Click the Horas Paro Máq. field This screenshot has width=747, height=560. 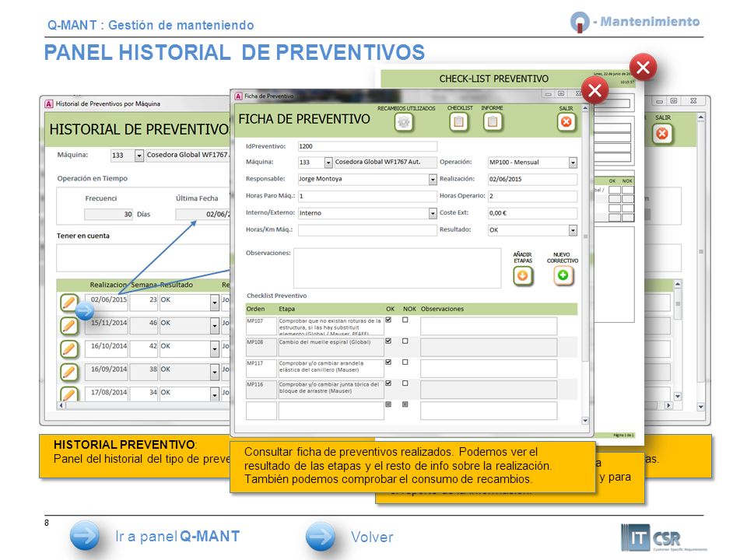(x=367, y=196)
